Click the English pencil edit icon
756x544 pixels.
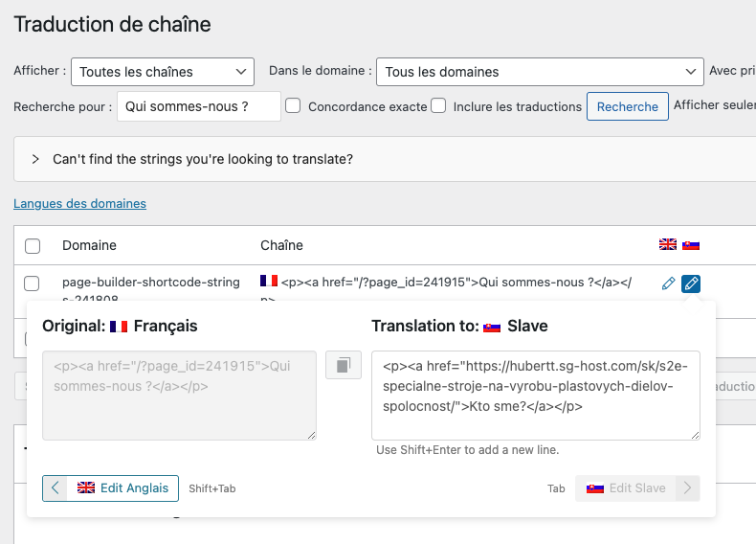[668, 283]
